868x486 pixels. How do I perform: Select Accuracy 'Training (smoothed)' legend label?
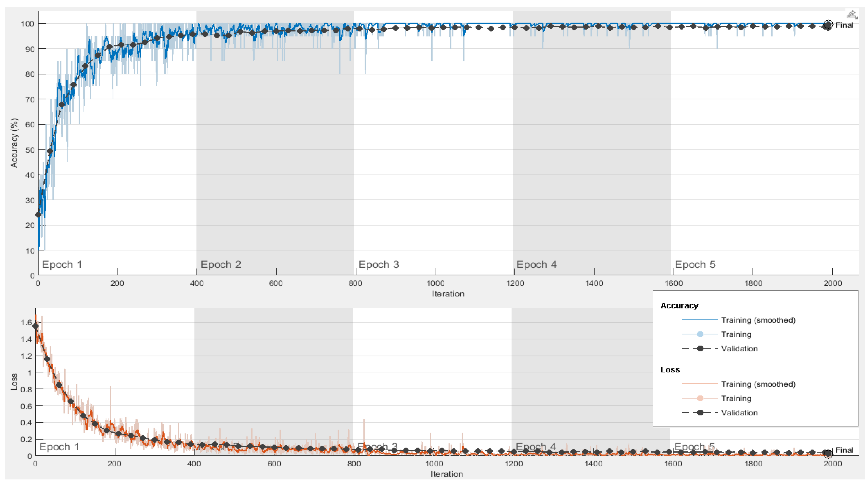[758, 320]
